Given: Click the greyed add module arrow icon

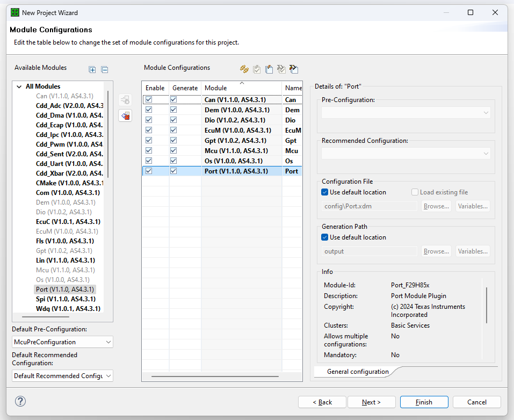Looking at the screenshot, I should 125,100.
